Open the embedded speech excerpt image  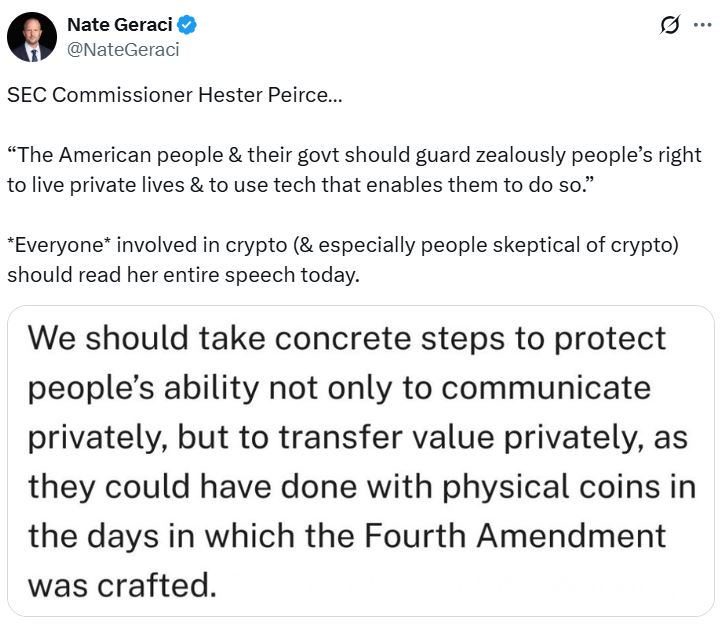pos(361,460)
